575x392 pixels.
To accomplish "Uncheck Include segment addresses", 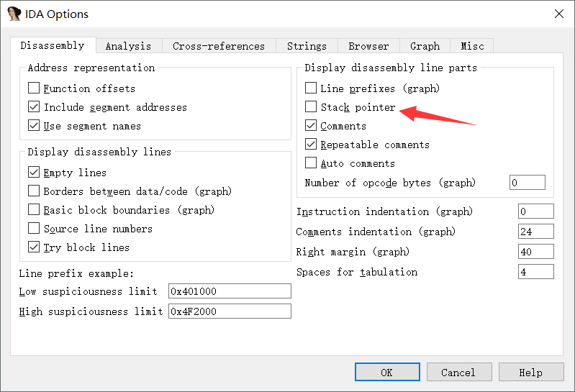I will tap(34, 107).
